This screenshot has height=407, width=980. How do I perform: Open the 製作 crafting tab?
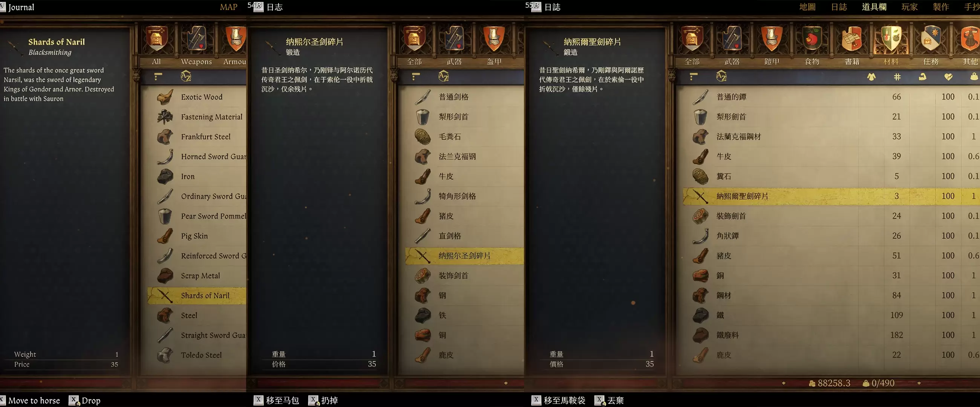(941, 7)
